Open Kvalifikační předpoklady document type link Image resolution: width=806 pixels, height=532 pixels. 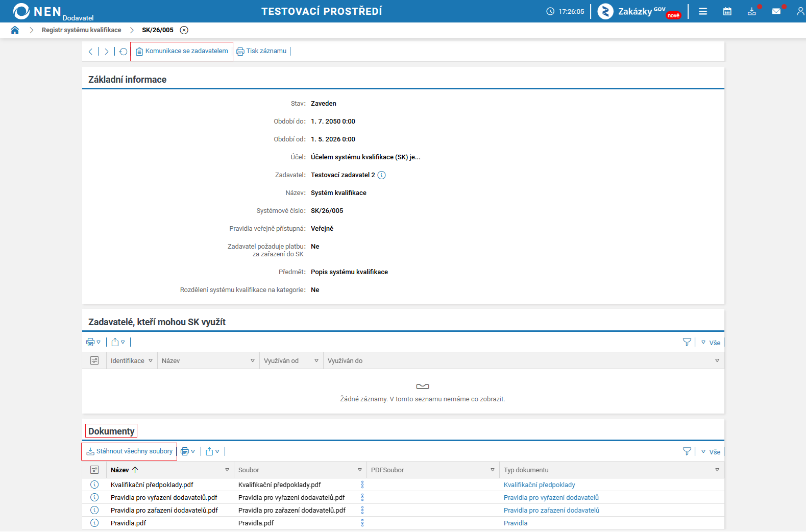(x=540, y=485)
